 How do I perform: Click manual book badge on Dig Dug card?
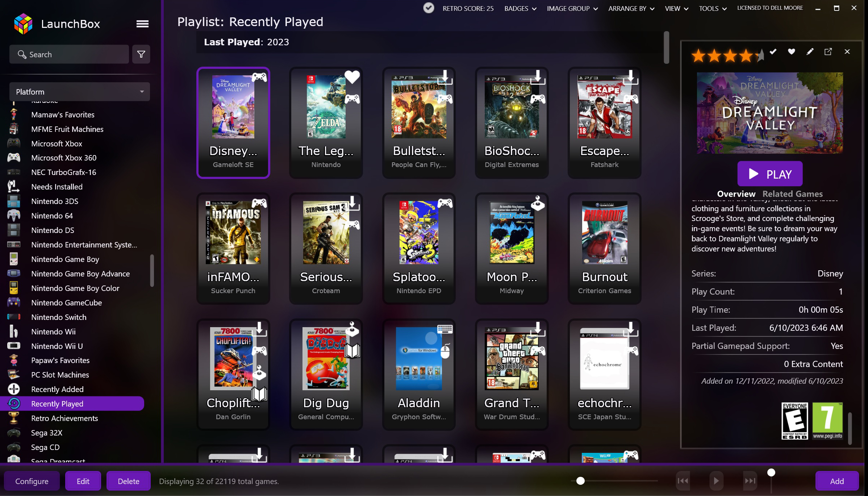tap(352, 351)
